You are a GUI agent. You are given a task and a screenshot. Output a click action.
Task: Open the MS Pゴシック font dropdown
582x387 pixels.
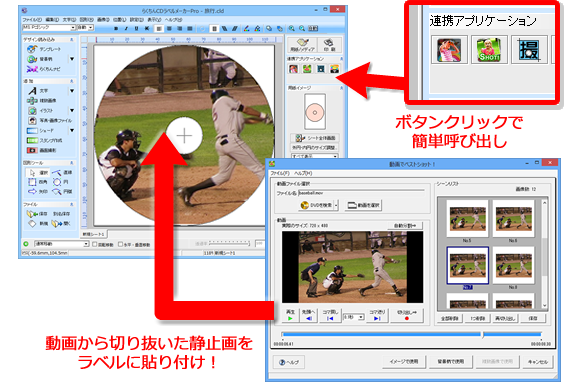(73, 28)
